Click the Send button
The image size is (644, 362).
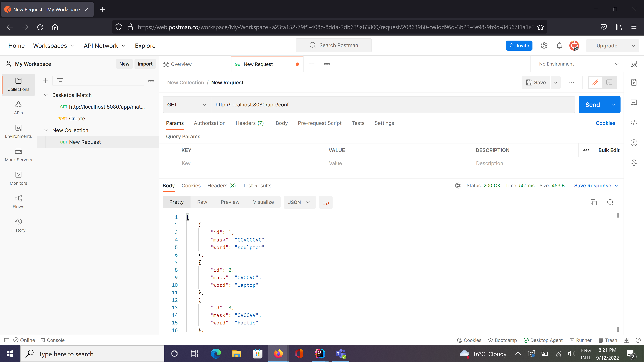592,104
